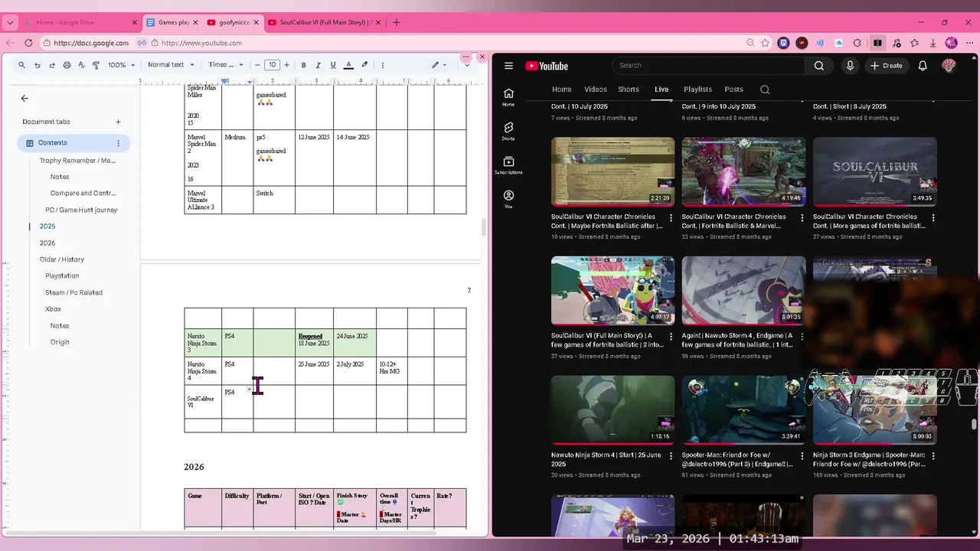The width and height of the screenshot is (980, 551).
Task: Print the Google Docs document
Action: coord(67,65)
